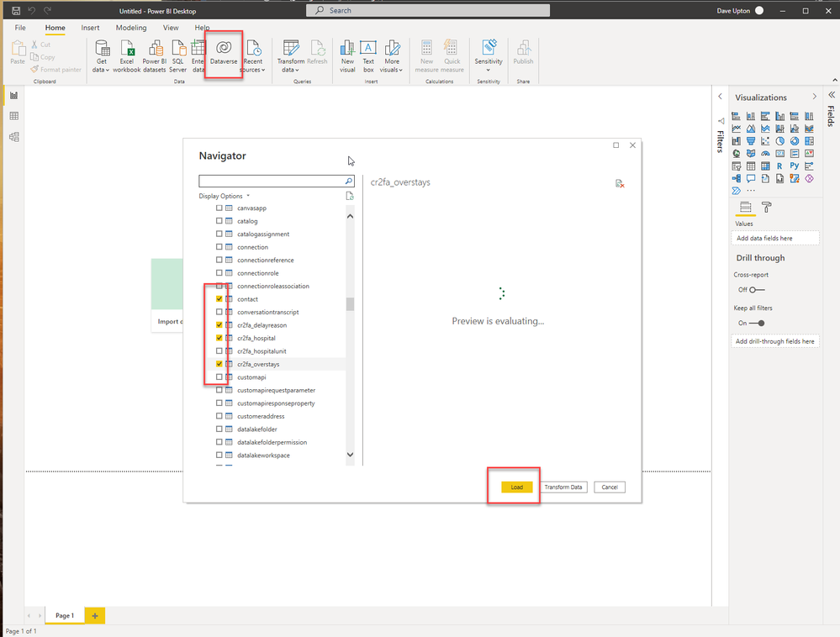Expand the Fields pane double chevron
840x637 pixels.
point(832,95)
